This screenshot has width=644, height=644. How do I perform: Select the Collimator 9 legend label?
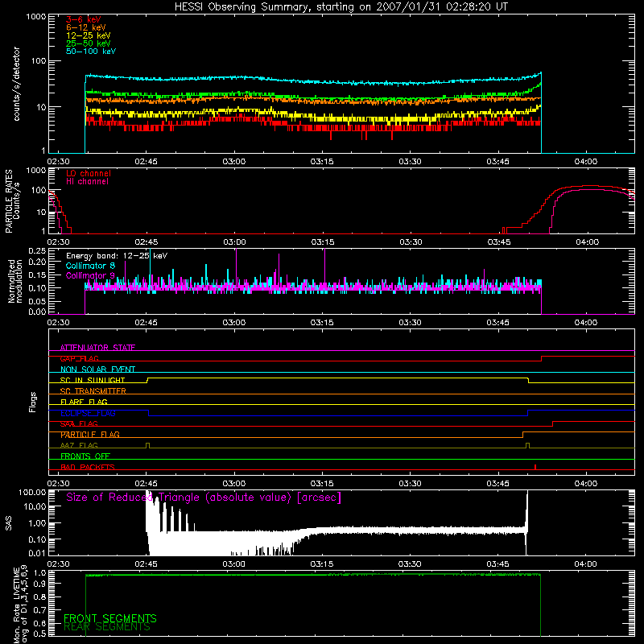90,275
